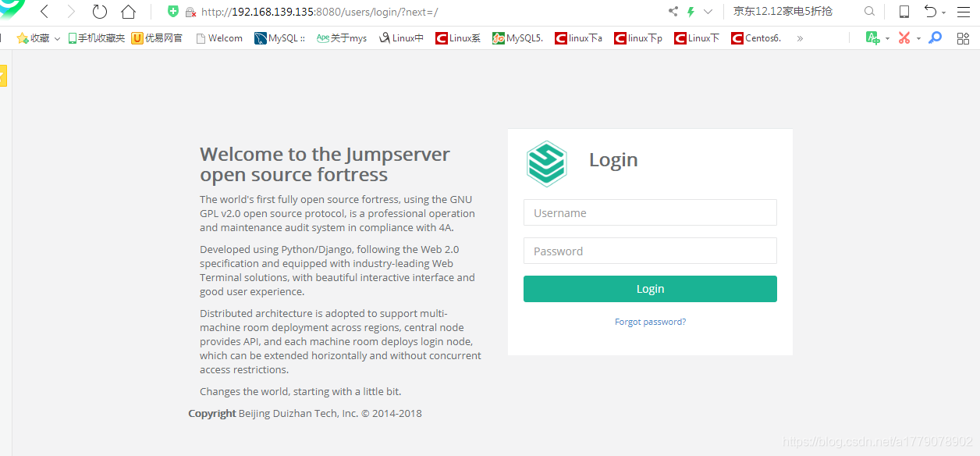Expand the address bar dropdown chevron
Image resolution: width=980 pixels, height=456 pixels.
click(x=708, y=12)
